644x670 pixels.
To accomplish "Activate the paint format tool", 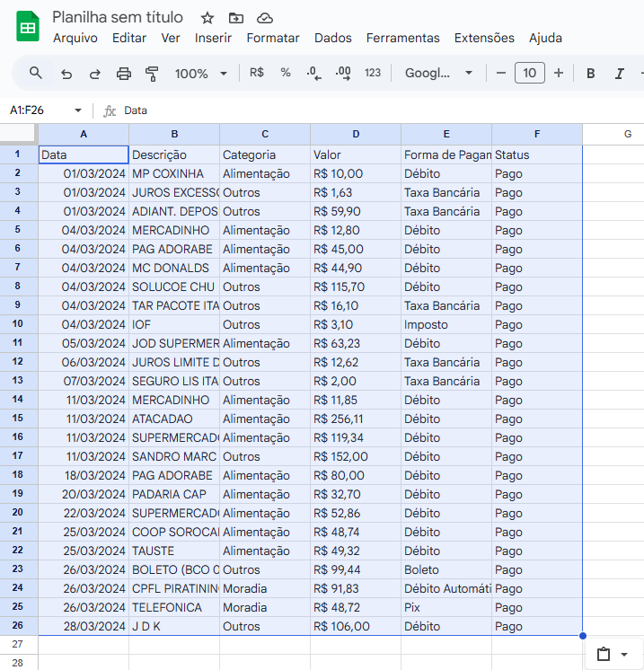I will click(152, 74).
